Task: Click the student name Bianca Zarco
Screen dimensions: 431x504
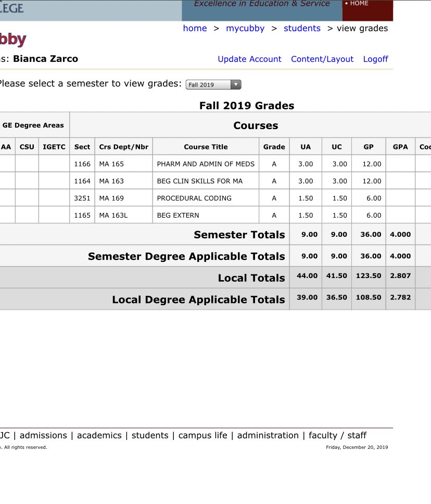Action: pos(46,59)
